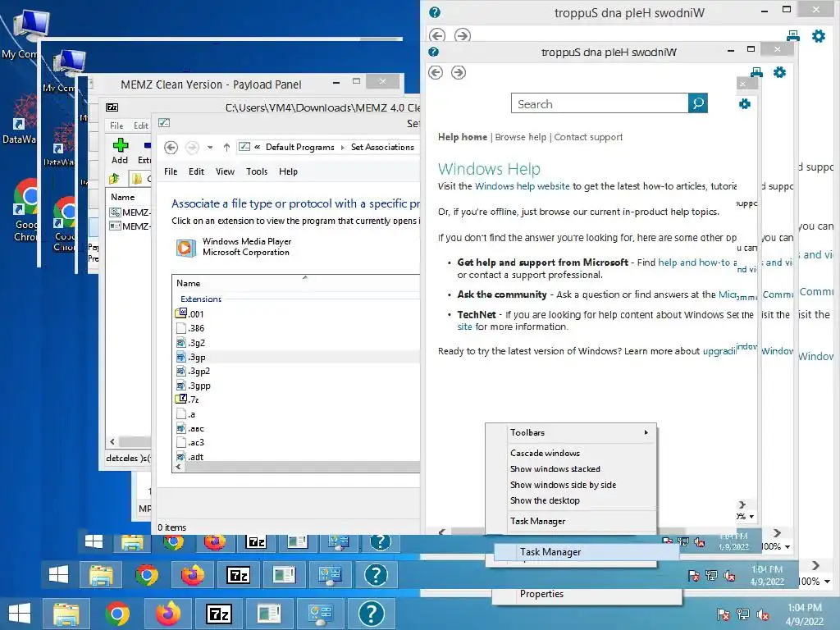840x630 pixels.
Task: Open the settings gear beside the front Help print icon
Action: [x=779, y=72]
